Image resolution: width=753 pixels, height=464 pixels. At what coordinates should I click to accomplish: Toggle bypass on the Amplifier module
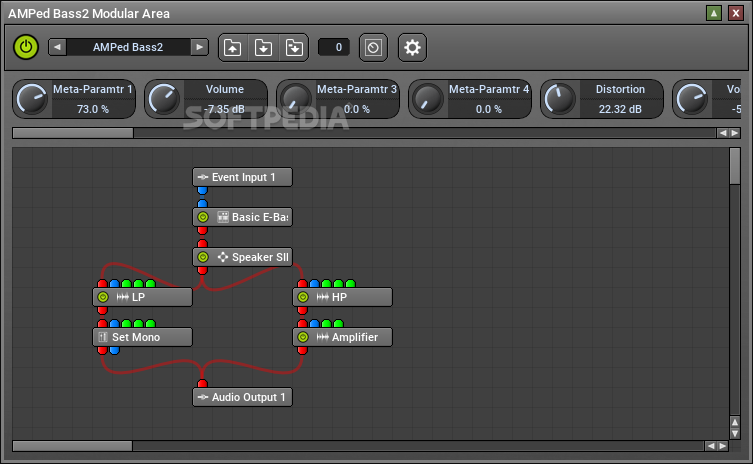click(303, 337)
